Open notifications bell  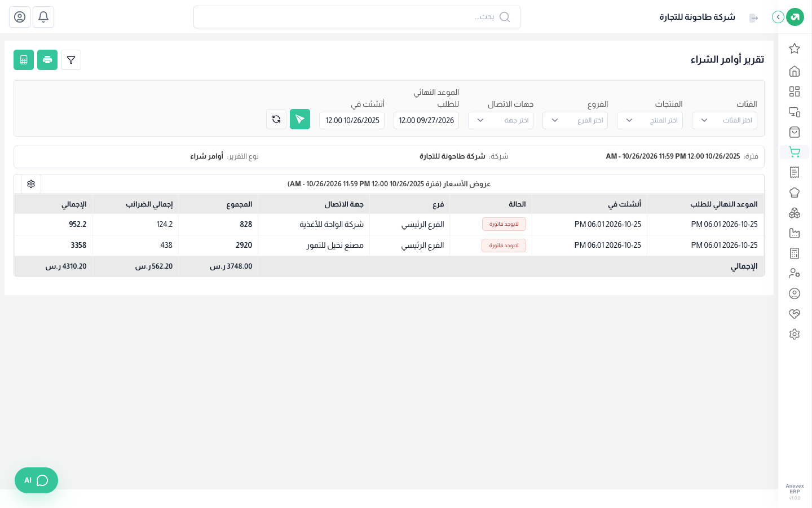click(43, 17)
